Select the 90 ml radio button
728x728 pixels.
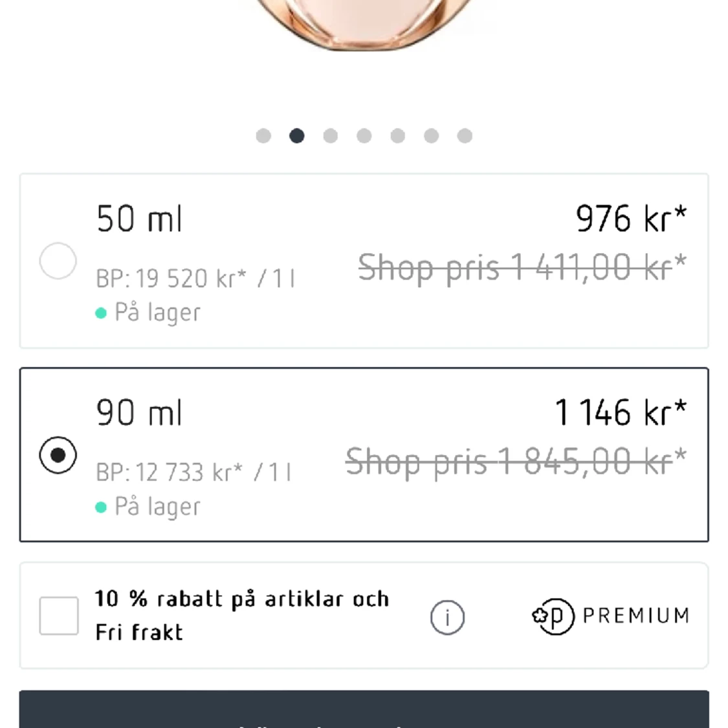58,455
